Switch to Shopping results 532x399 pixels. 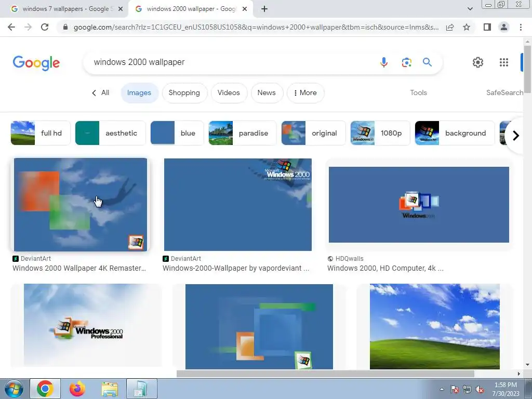tap(184, 92)
